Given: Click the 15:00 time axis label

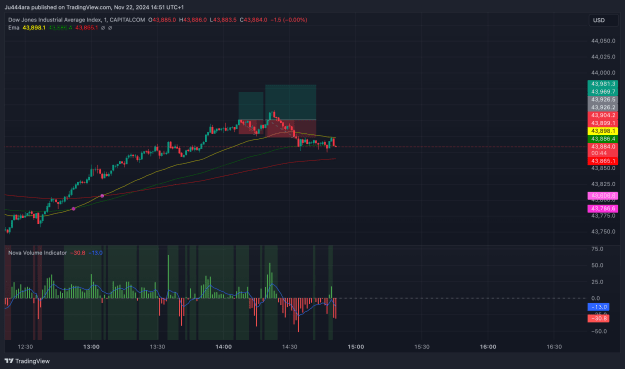Looking at the screenshot, I should [356, 347].
